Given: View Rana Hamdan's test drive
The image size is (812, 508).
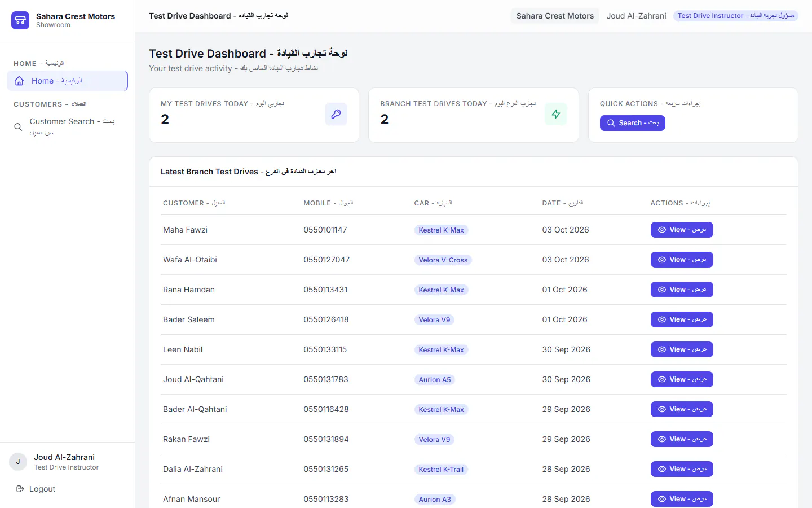Looking at the screenshot, I should [x=682, y=290].
